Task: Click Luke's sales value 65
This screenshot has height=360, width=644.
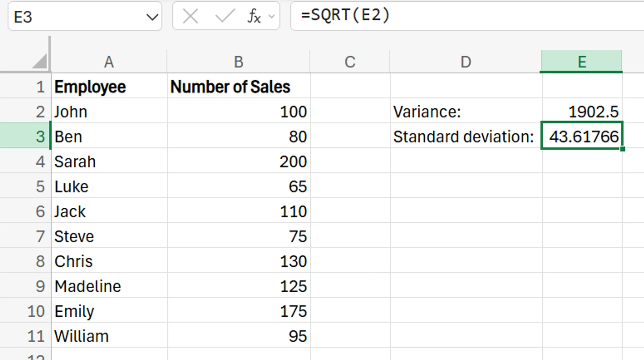Action: coord(239,186)
